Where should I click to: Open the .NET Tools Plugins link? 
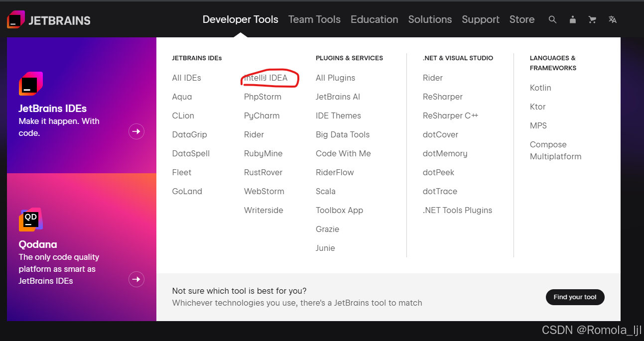[458, 210]
